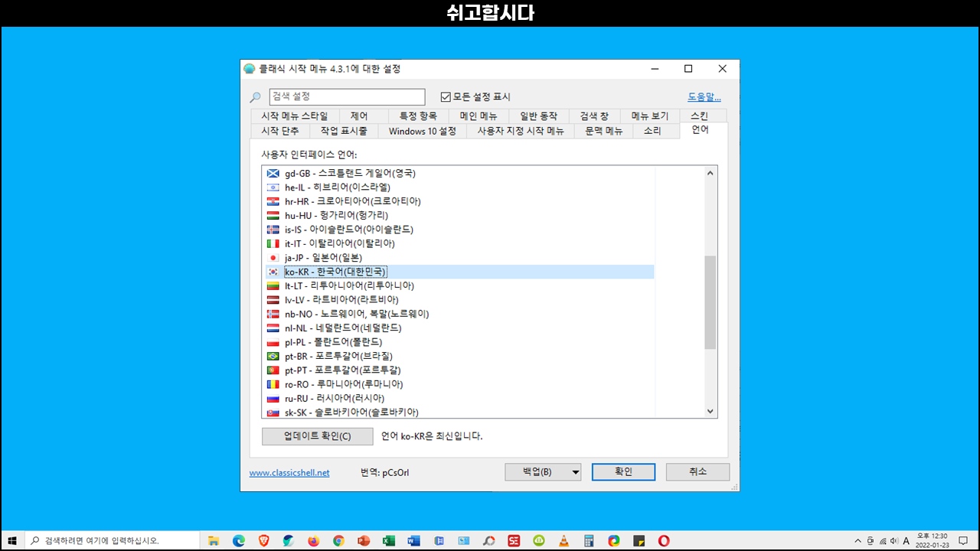
Task: Click the South Korea flag icon
Action: coord(273,272)
